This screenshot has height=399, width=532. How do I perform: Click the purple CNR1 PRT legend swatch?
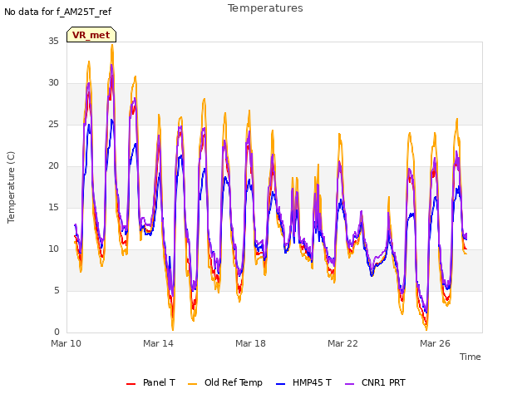click(349, 384)
